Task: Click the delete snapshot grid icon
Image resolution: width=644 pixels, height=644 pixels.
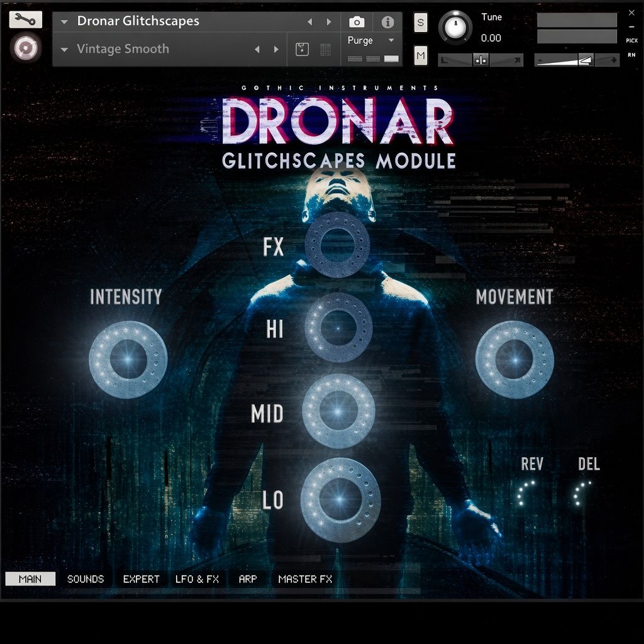Action: coord(325,49)
